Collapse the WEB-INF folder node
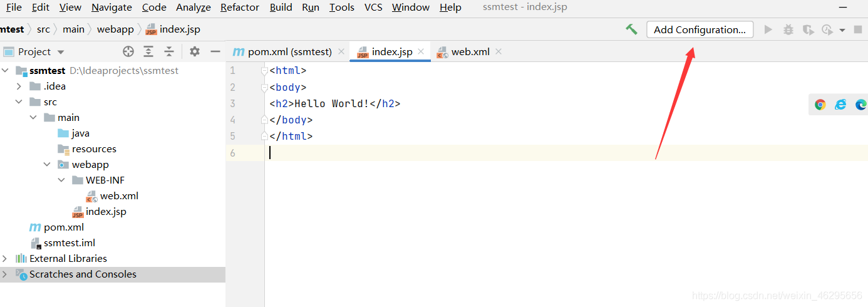The height and width of the screenshot is (307, 868). click(x=61, y=180)
